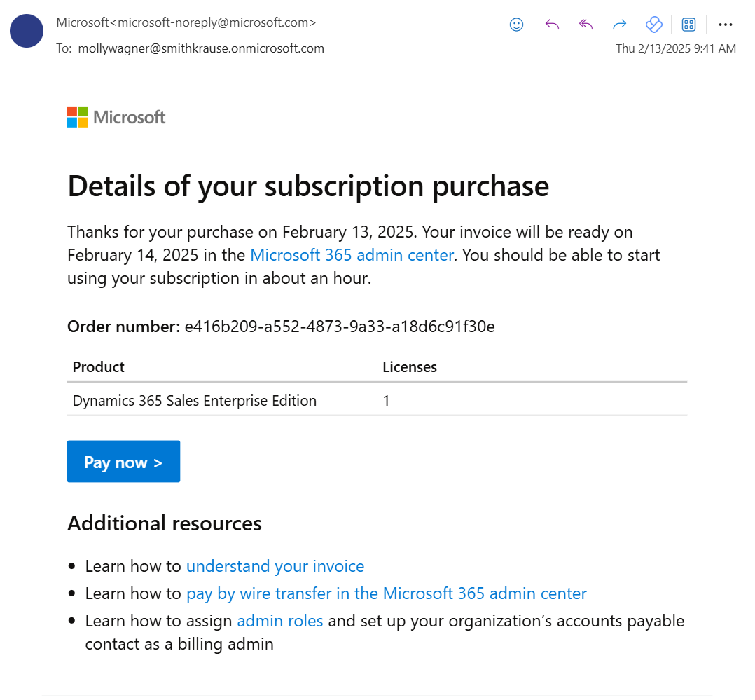
Task: Click the Product column header
Action: [x=99, y=367]
